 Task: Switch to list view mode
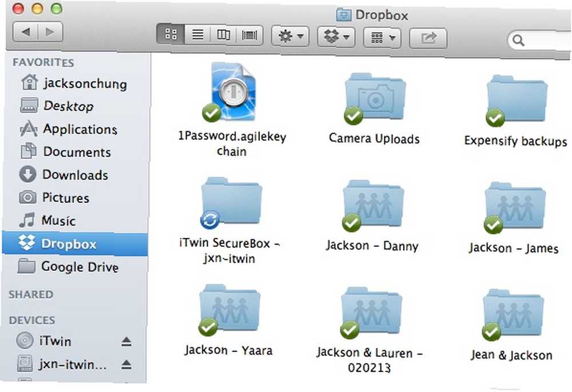pyautogui.click(x=198, y=35)
